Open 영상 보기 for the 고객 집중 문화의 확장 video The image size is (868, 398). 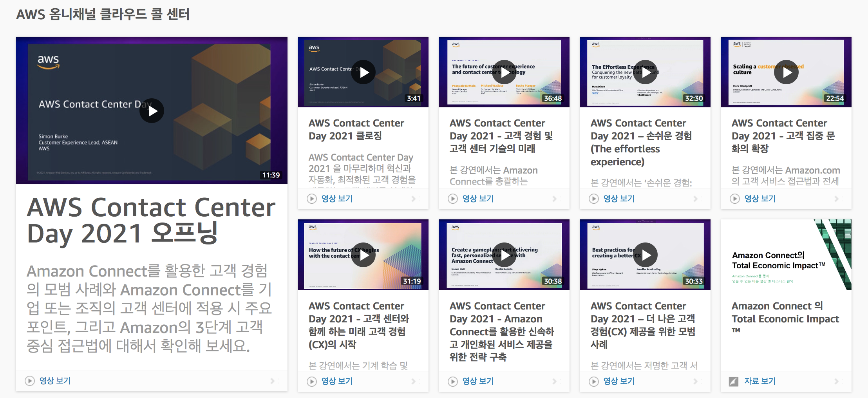point(760,199)
